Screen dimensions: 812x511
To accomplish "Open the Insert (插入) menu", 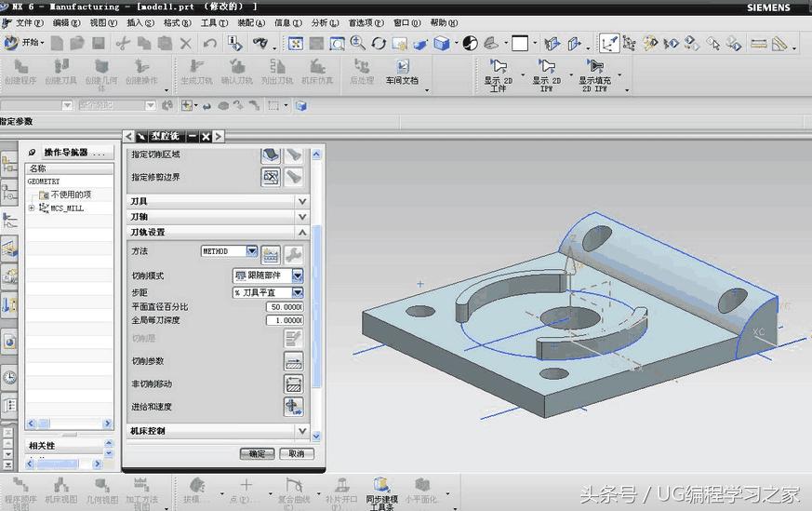I will [x=140, y=22].
